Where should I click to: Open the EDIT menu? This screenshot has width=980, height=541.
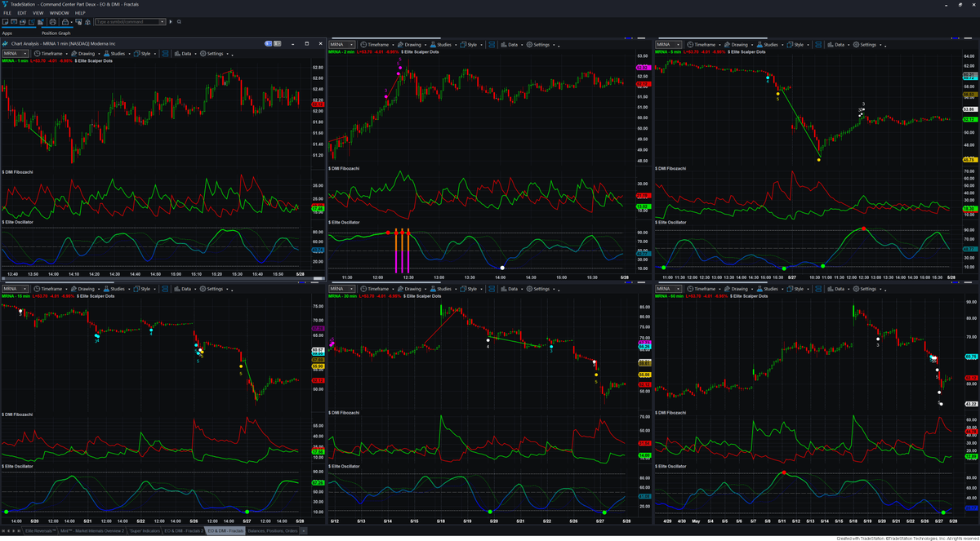click(22, 13)
